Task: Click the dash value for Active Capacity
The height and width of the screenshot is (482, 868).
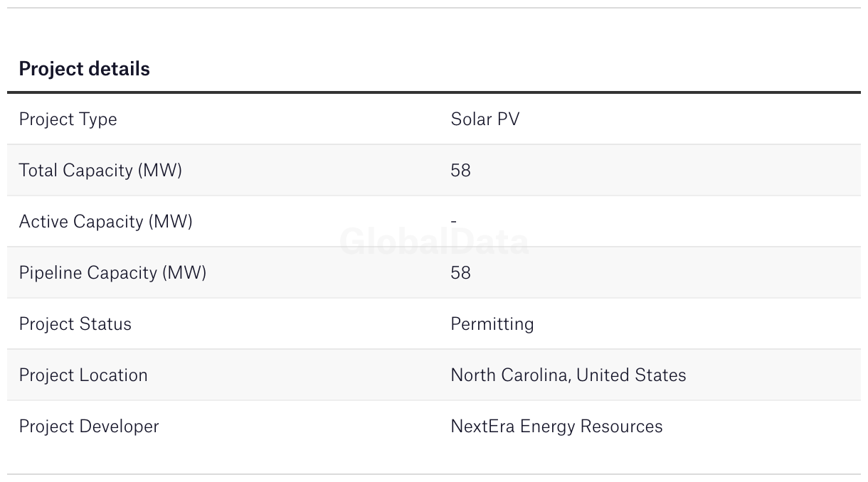Action: click(x=453, y=222)
